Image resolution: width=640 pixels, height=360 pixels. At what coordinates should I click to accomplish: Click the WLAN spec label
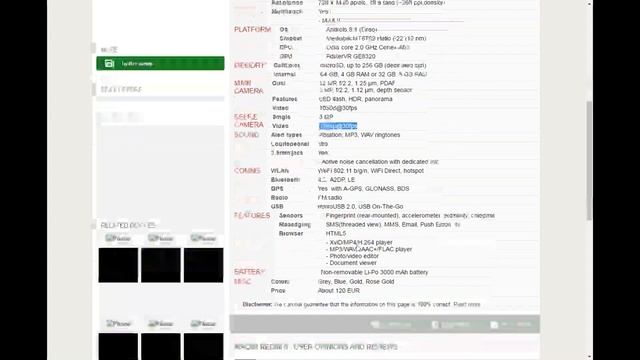[280, 171]
